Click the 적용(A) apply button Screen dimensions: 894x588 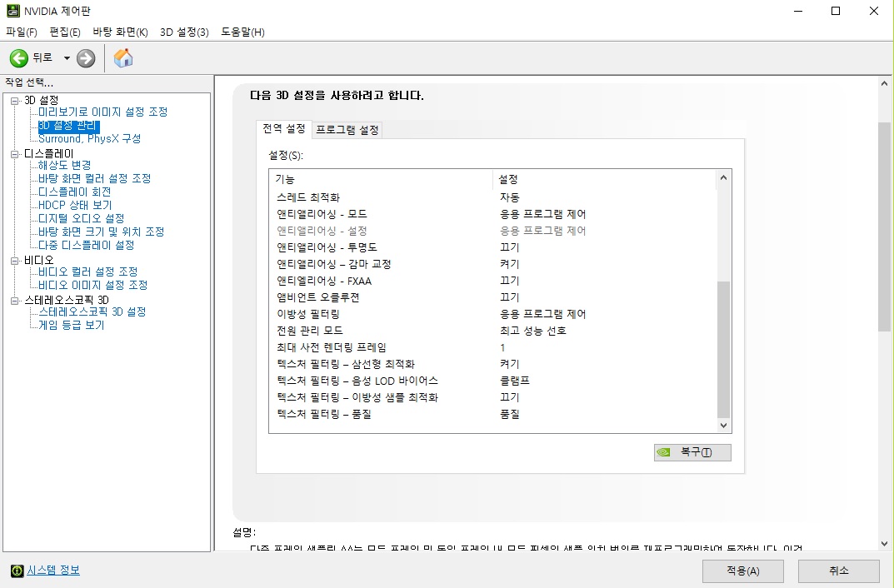[743, 571]
